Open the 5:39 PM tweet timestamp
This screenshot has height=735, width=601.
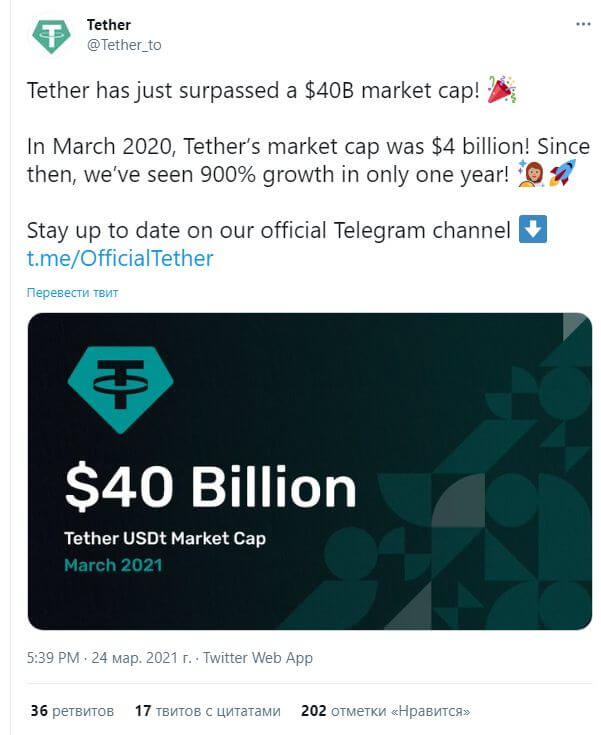[53, 658]
